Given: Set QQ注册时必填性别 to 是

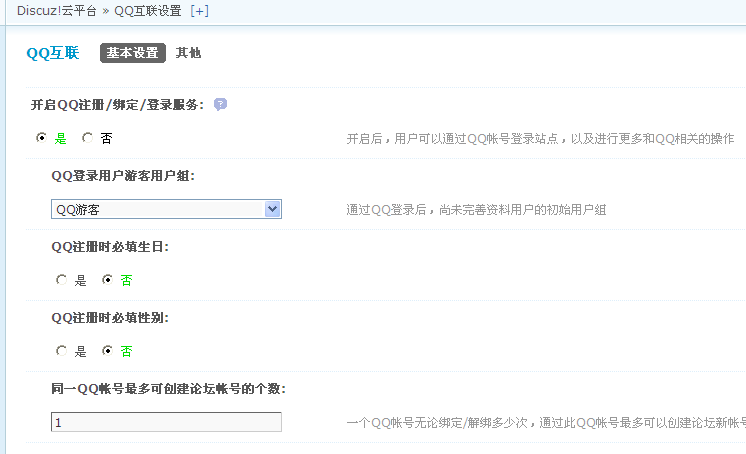Looking at the screenshot, I should coord(62,351).
